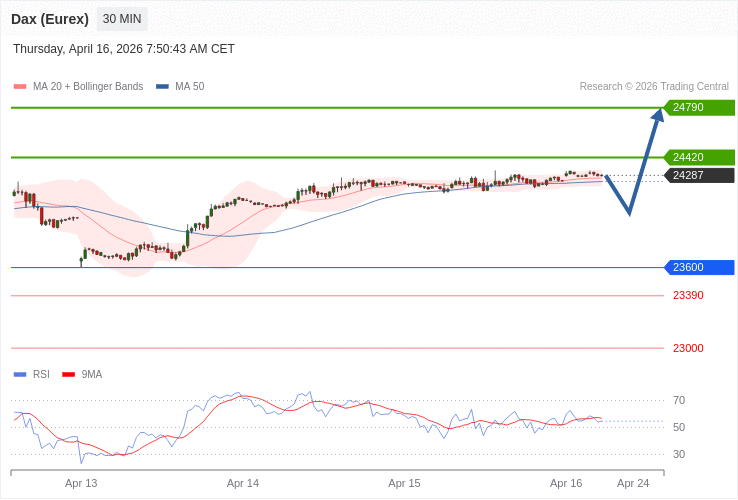Image resolution: width=738 pixels, height=500 pixels.
Task: Jump to the Apr 24 date label
Action: click(633, 483)
